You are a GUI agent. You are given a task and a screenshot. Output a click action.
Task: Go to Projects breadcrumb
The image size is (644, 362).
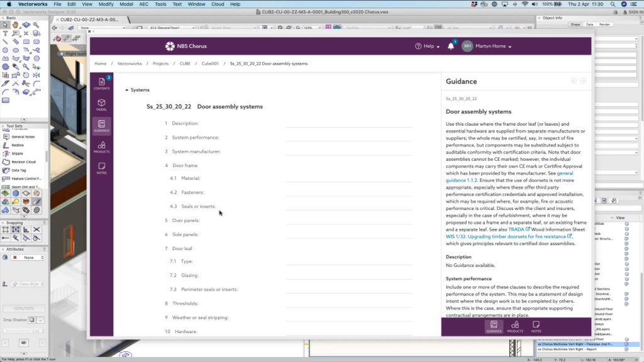(160, 63)
